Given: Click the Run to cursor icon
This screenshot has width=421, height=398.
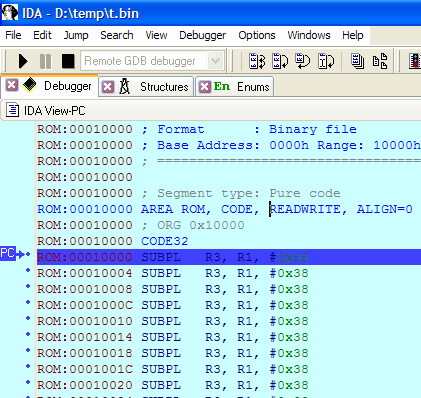Looking at the screenshot, I should coord(326,61).
